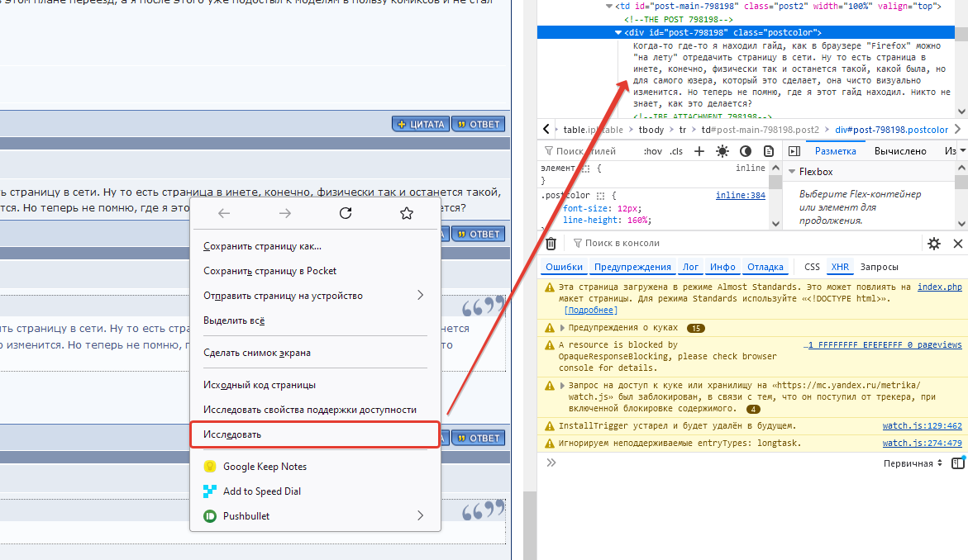Collapse the div#post-798198 node in markup tree
Image resolution: width=968 pixels, height=560 pixels.
(x=618, y=32)
